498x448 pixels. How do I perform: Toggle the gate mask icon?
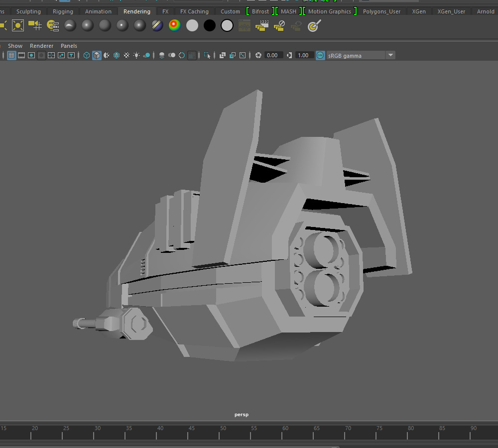click(41, 56)
